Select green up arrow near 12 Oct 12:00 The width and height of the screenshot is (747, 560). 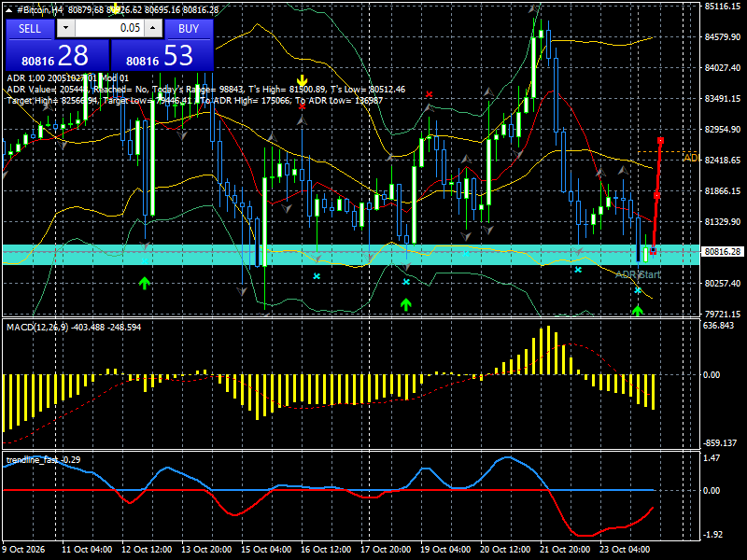point(145,284)
